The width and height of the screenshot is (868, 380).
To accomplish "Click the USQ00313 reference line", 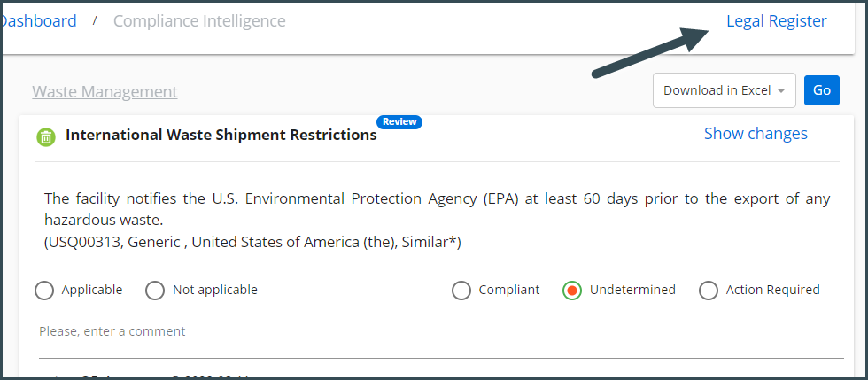I will [252, 243].
